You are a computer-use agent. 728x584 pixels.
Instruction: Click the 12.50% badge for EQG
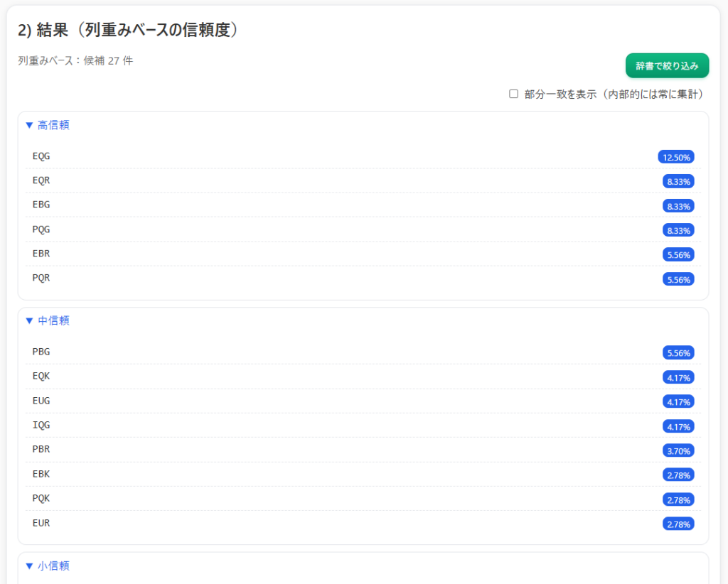pos(675,157)
